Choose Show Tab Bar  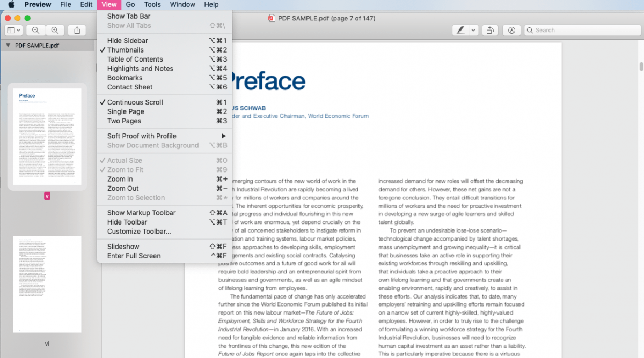click(165, 16)
